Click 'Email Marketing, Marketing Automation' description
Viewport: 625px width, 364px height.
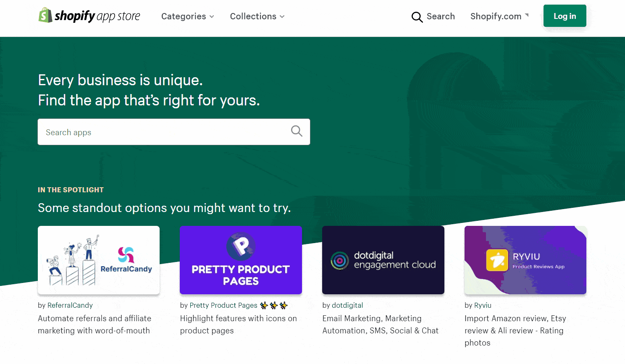coord(381,325)
